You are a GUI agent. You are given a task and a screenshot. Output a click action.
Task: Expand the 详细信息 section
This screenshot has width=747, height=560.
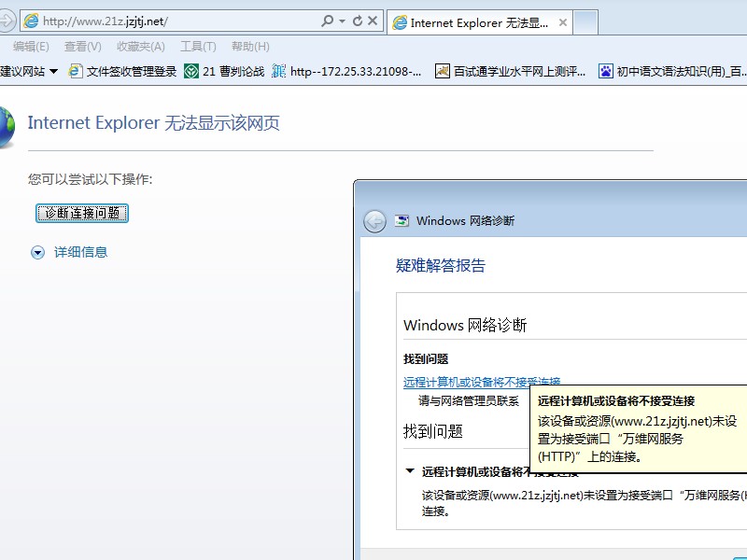pyautogui.click(x=38, y=252)
